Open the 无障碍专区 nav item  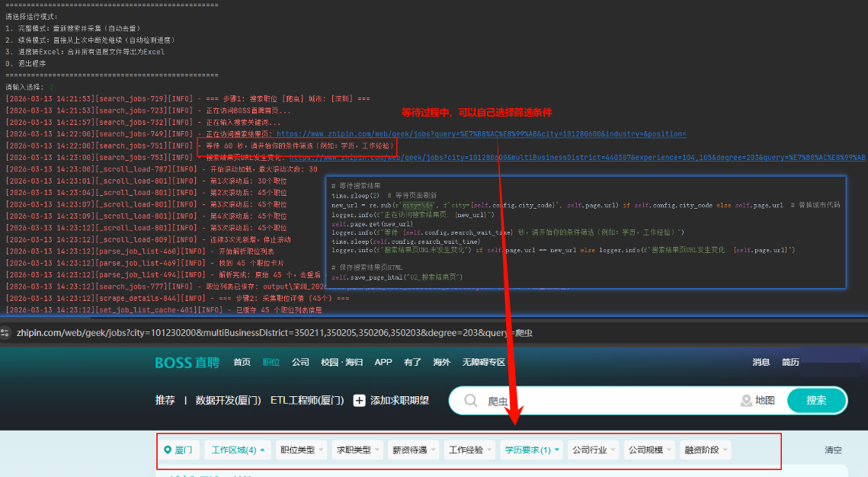(x=484, y=362)
